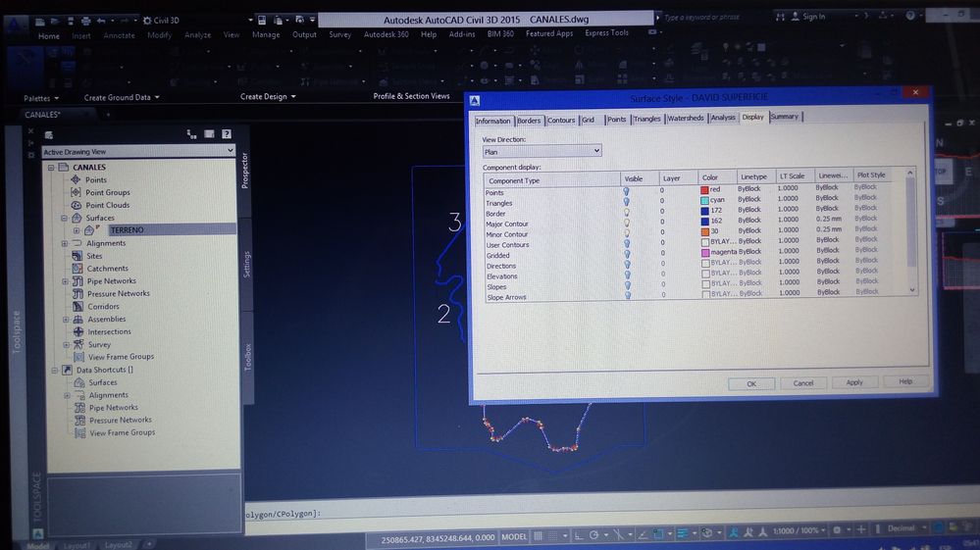The width and height of the screenshot is (980, 550).
Task: Click the Pipe Networks icon under CANALES
Action: [77, 281]
